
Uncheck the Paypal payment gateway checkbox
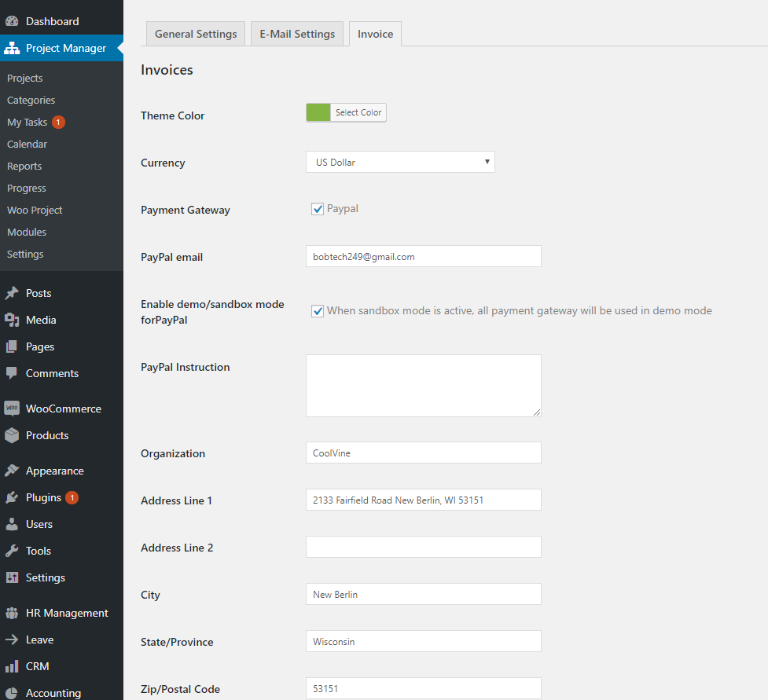tap(318, 209)
